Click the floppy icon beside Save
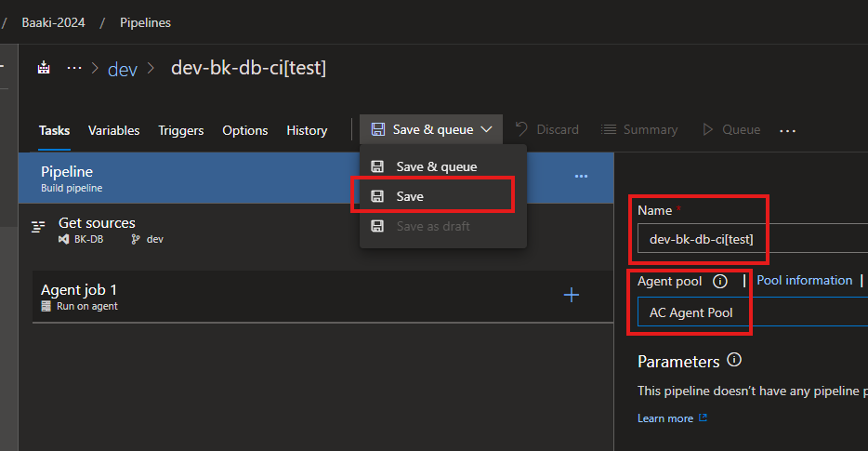The height and width of the screenshot is (451, 868). pyautogui.click(x=377, y=196)
